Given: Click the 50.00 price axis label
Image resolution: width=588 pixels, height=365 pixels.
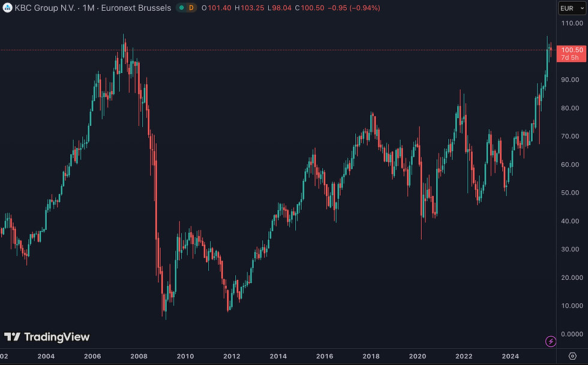Looking at the screenshot, I should pos(570,193).
